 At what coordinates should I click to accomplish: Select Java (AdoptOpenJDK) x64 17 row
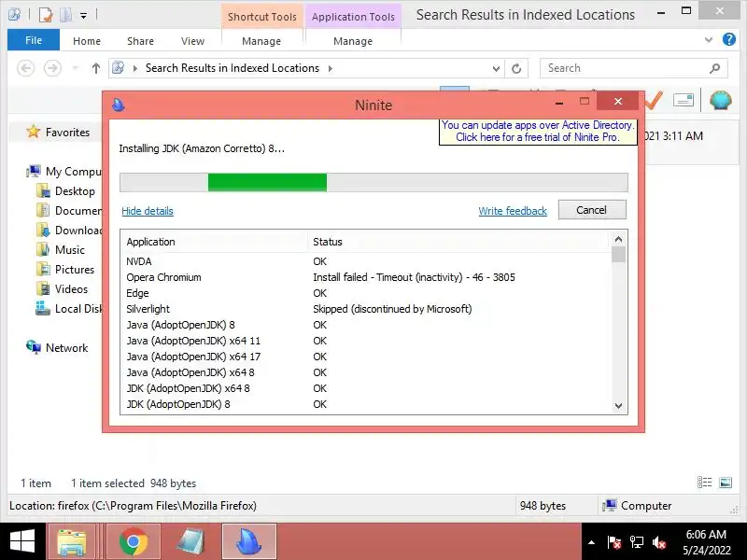pos(365,357)
